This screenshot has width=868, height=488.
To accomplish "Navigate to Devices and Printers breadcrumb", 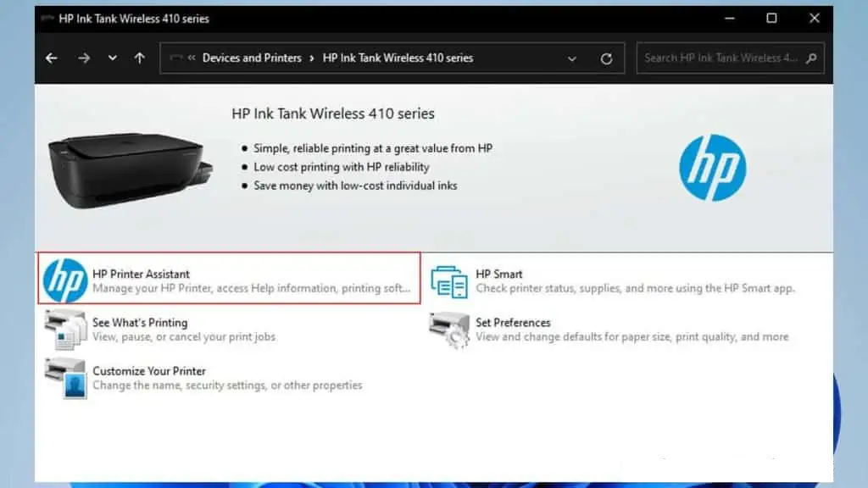I will tap(252, 58).
